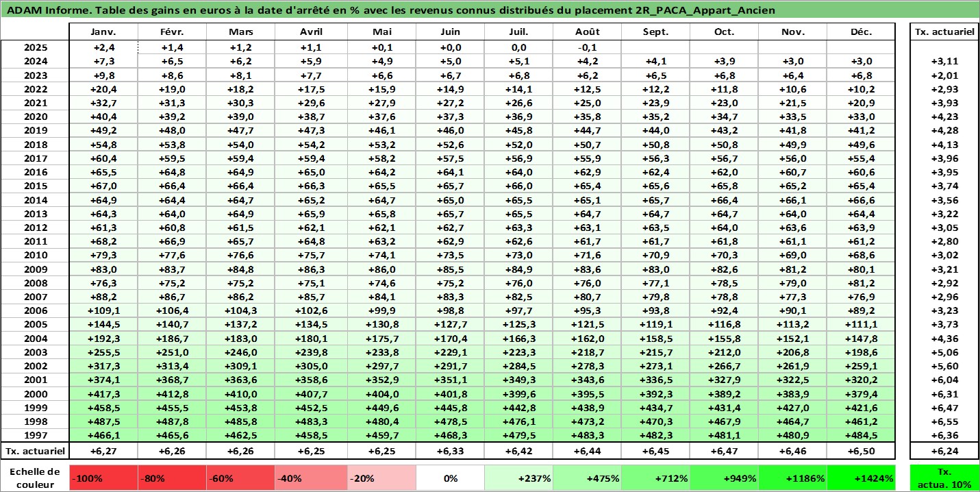Screen dimensions: 980x492
Task: Click the +475% green scale swatch
Action: coord(587,478)
